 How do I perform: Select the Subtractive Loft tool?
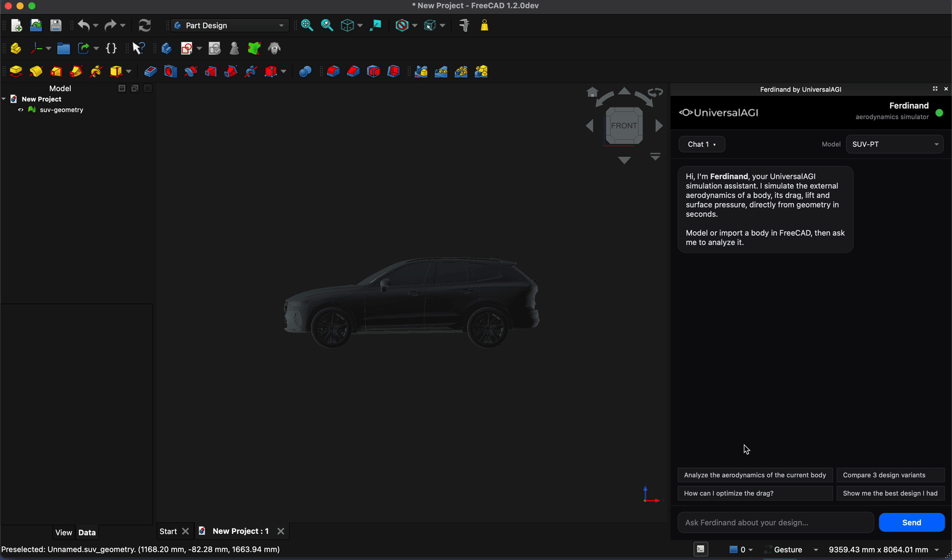point(211,71)
